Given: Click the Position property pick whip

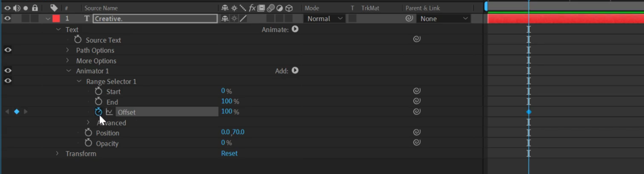Looking at the screenshot, I should coord(417,132).
